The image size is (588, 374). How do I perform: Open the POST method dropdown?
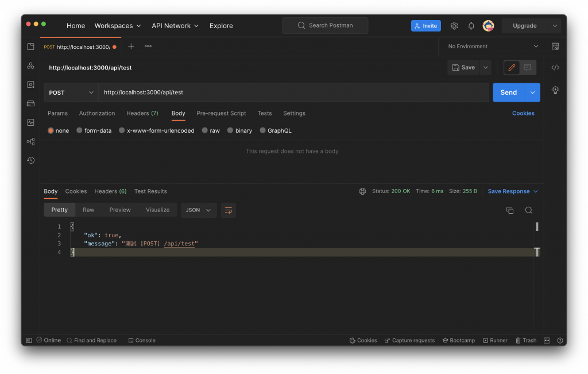point(71,92)
